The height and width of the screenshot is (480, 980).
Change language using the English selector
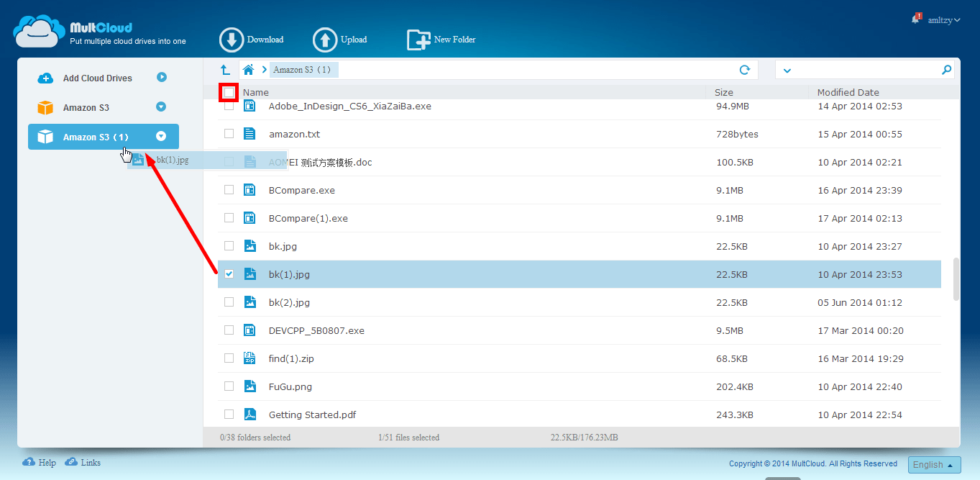(x=933, y=464)
